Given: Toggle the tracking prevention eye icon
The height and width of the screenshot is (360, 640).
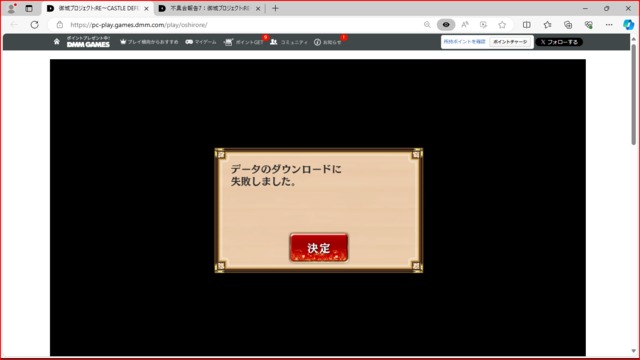Looking at the screenshot, I should point(446,25).
